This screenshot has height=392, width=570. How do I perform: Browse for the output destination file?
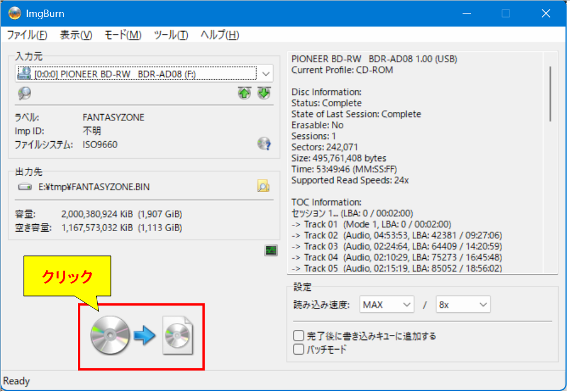tap(264, 186)
